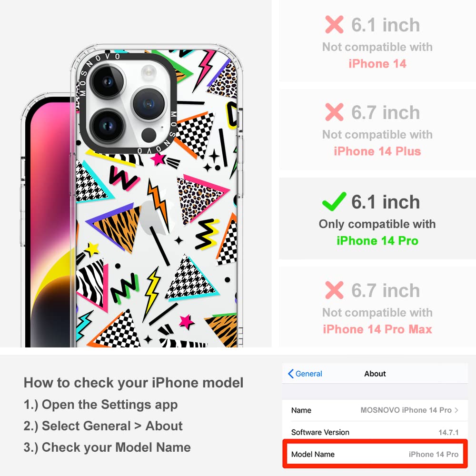Click the red X beside iPhone 14 Plus
The width and height of the screenshot is (476, 476).
tap(334, 112)
